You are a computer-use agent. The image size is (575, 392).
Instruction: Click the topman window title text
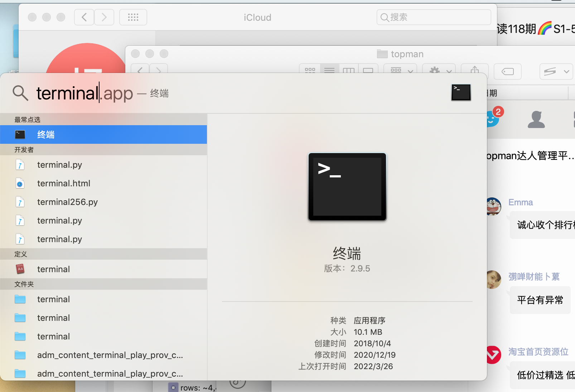tap(407, 54)
